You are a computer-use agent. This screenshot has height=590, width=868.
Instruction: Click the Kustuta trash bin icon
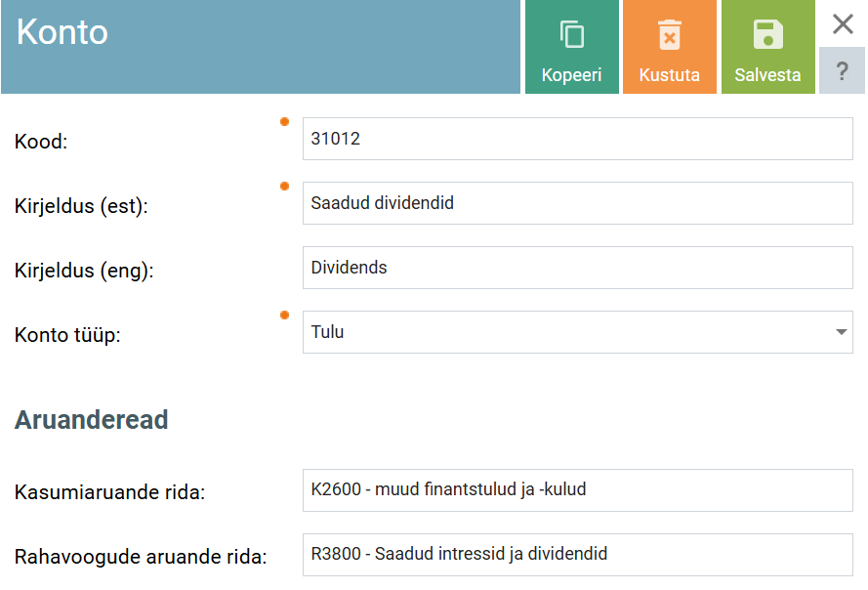[669, 35]
